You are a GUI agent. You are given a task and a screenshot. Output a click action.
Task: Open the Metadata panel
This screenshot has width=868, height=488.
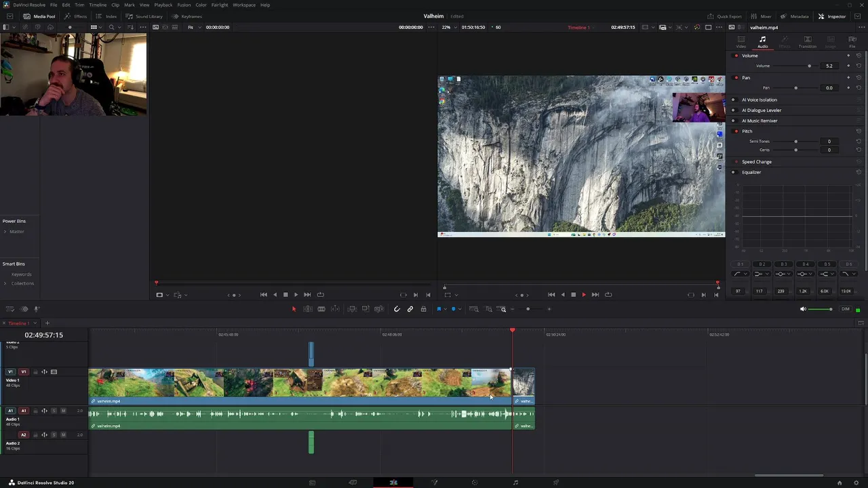click(795, 16)
